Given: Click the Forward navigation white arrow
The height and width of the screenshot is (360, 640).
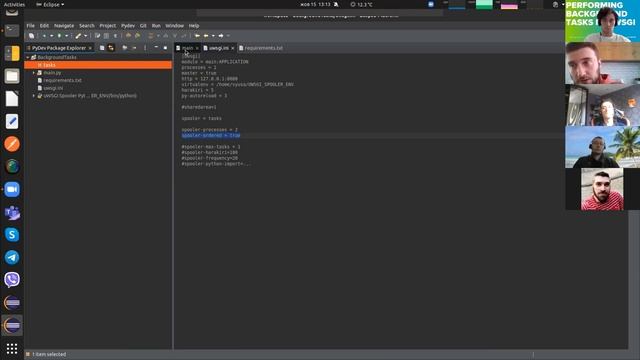Looking at the screenshot, I should [x=221, y=36].
